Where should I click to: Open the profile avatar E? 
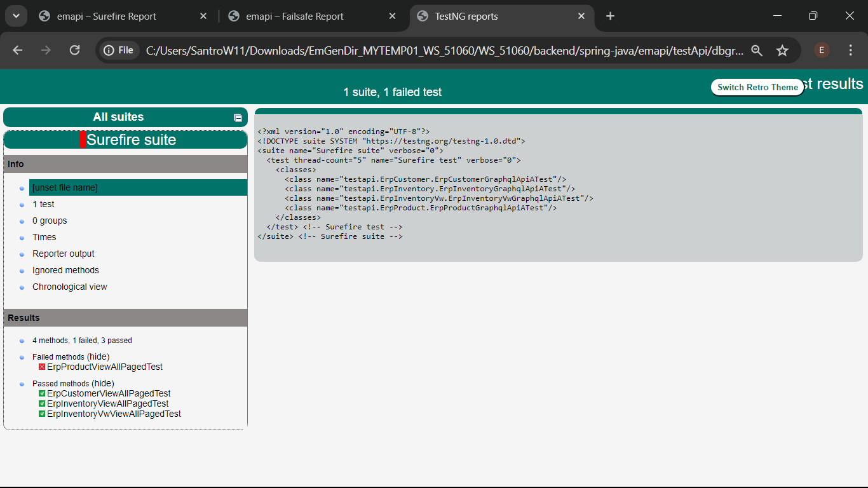pyautogui.click(x=822, y=50)
